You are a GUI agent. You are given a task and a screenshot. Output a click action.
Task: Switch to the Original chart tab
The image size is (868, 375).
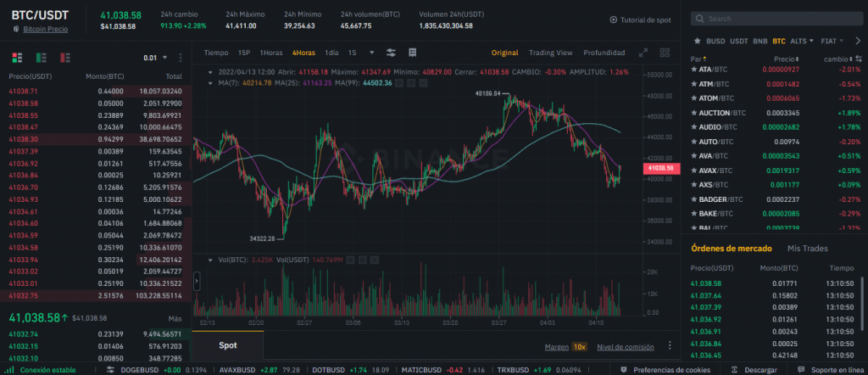[505, 53]
